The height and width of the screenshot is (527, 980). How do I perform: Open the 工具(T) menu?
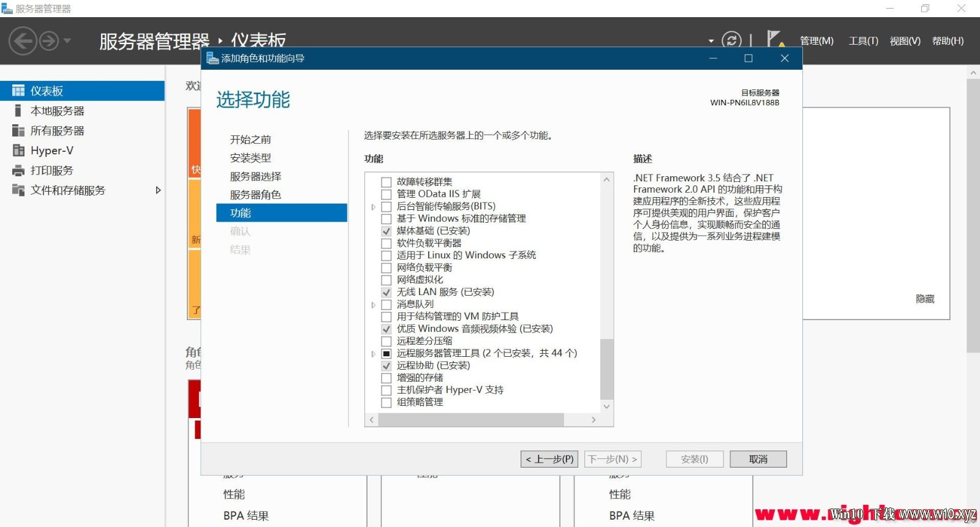[864, 41]
